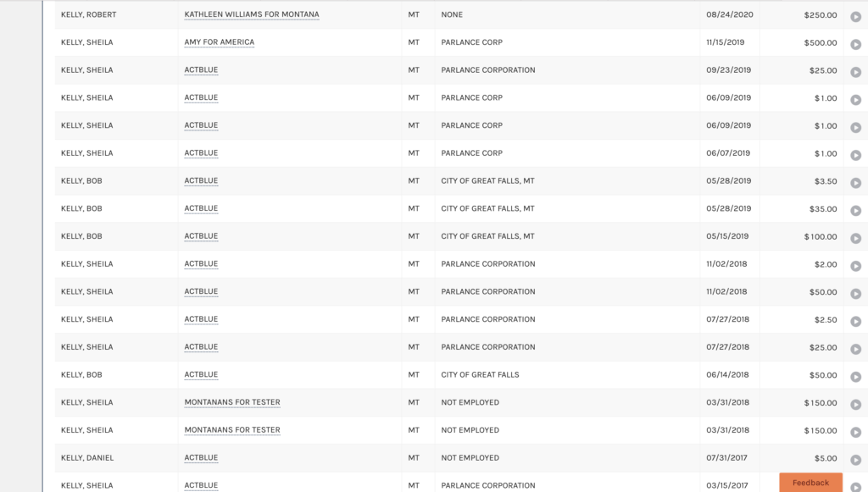Open the ActBlue link for Kelly, Daniel
The width and height of the screenshot is (868, 492).
[x=201, y=458]
